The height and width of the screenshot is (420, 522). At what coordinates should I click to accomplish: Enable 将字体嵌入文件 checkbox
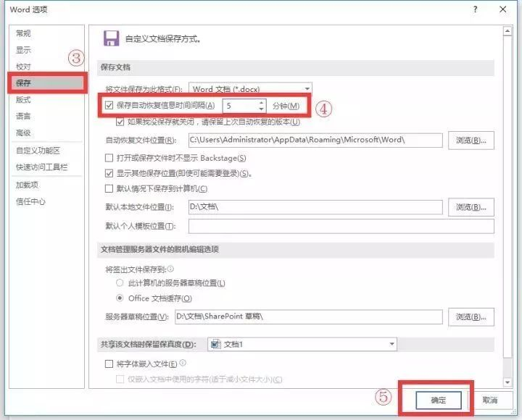109,364
